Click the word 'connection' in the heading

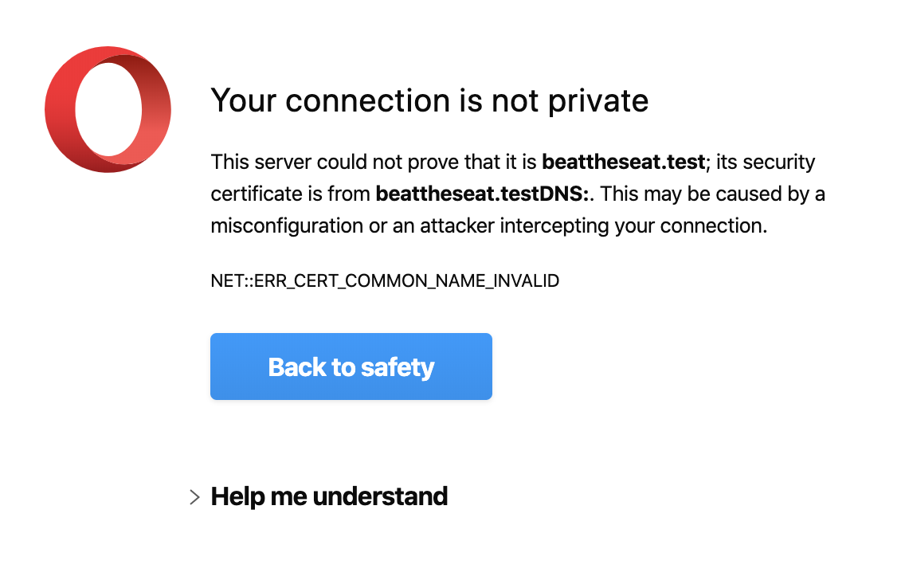click(x=368, y=101)
